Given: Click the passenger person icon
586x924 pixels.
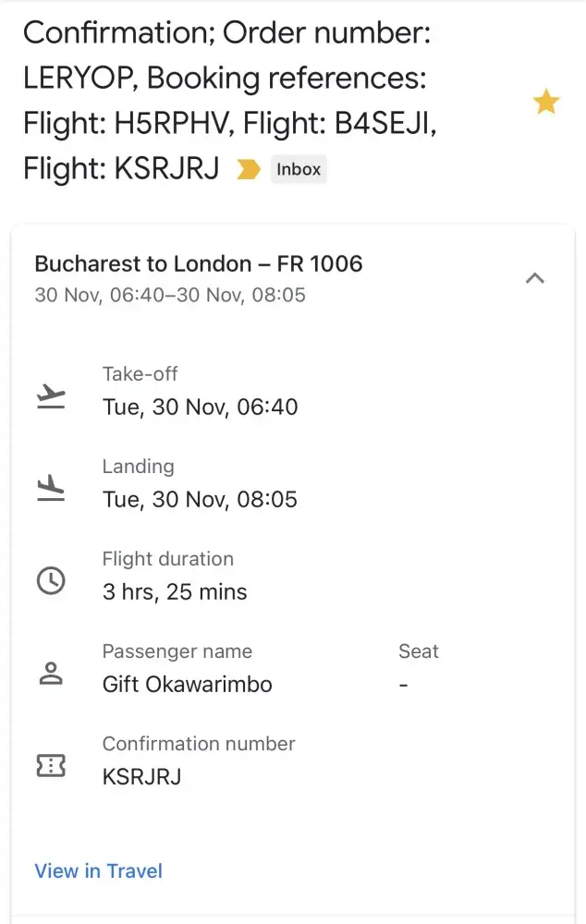Looking at the screenshot, I should (51, 674).
